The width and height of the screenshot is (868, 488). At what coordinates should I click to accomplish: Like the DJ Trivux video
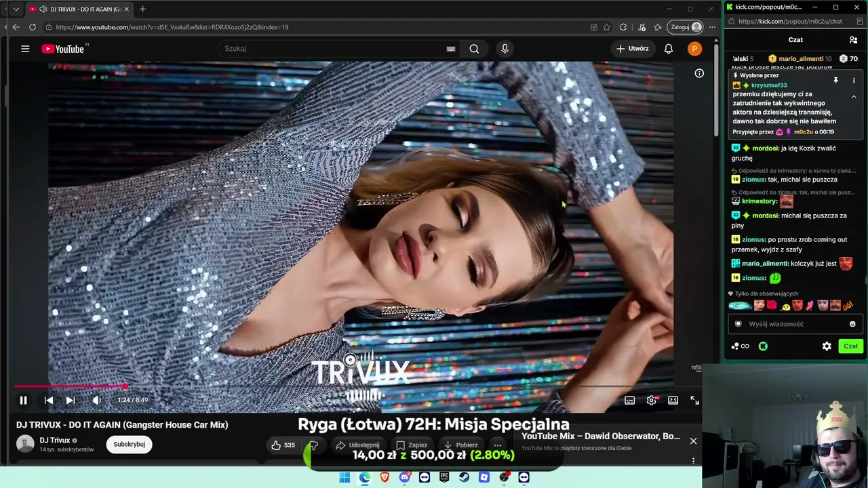(283, 445)
